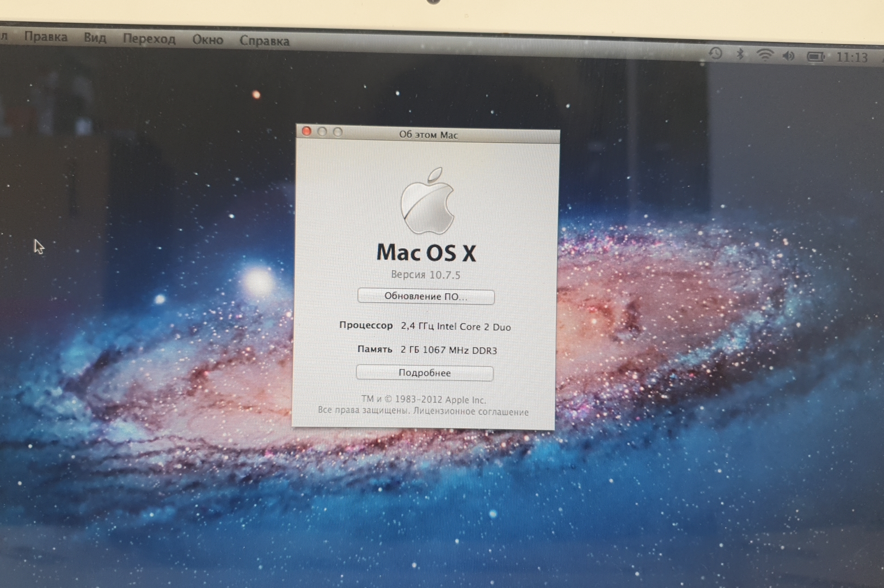
Task: Click the Mac OS X heading
Action: [426, 253]
